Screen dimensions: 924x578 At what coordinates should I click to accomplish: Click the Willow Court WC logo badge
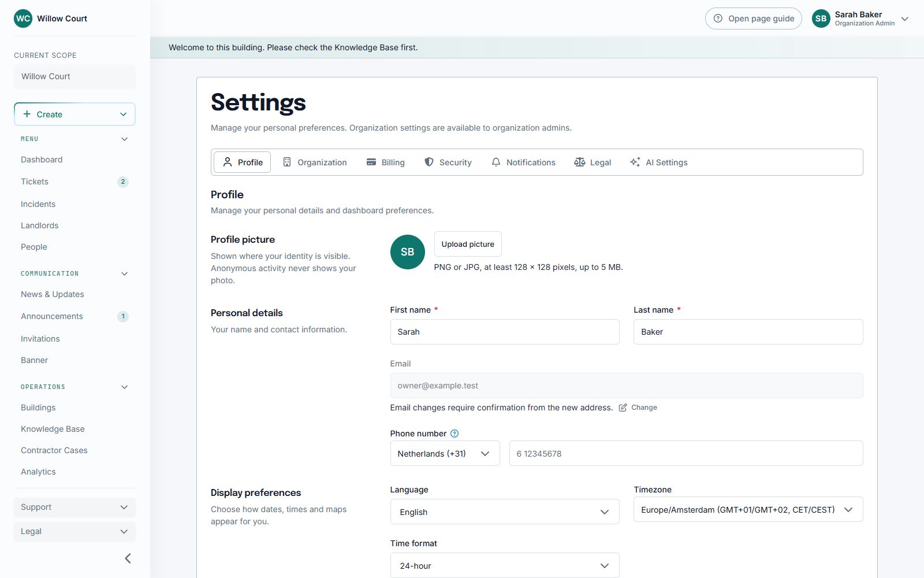point(23,18)
